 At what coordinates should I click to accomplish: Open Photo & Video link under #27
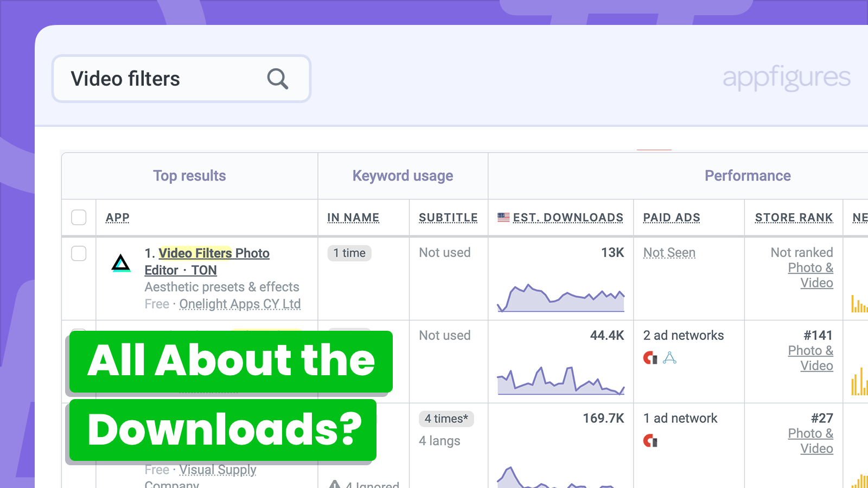coord(810,441)
